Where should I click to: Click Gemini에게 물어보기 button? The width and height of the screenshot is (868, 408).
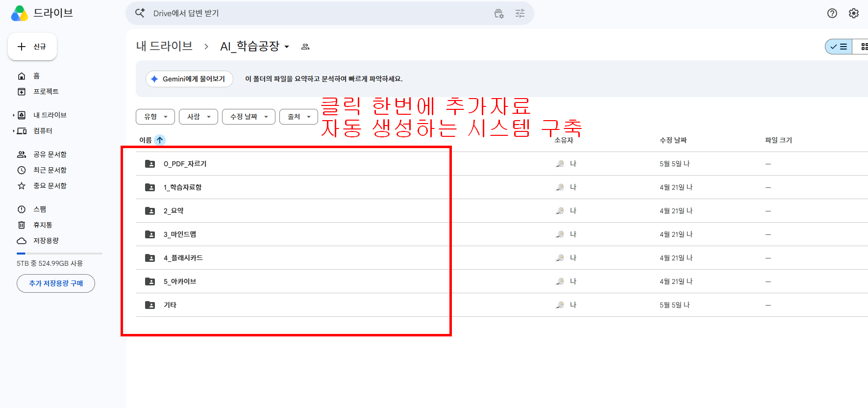tap(189, 79)
